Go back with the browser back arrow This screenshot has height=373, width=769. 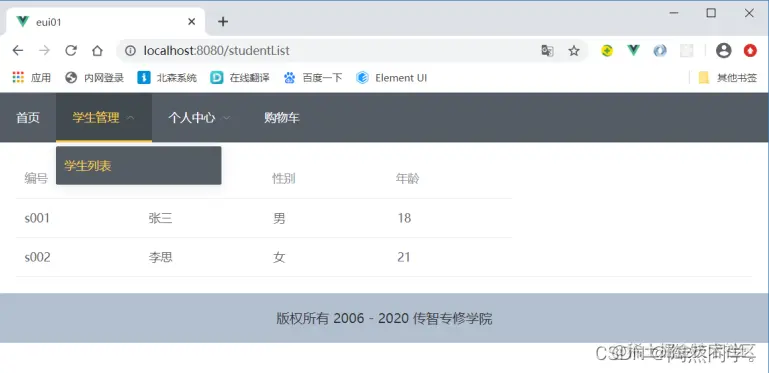[18, 50]
